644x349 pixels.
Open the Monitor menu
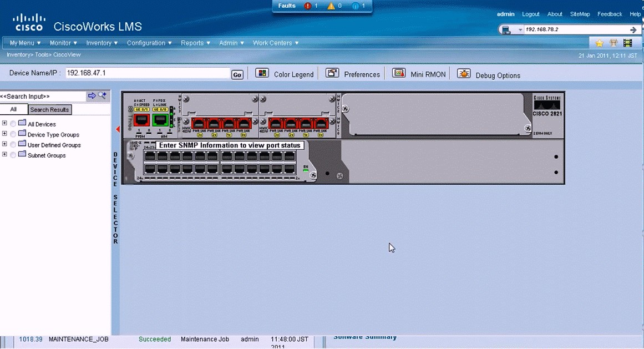[x=63, y=43]
